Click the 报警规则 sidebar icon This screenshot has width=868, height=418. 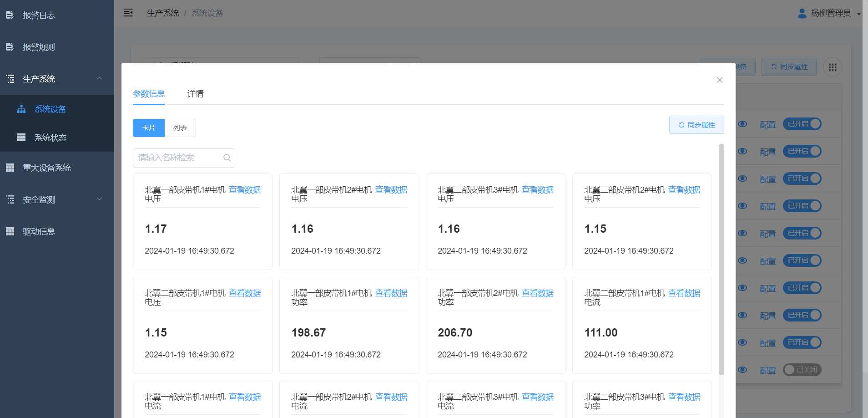point(10,47)
